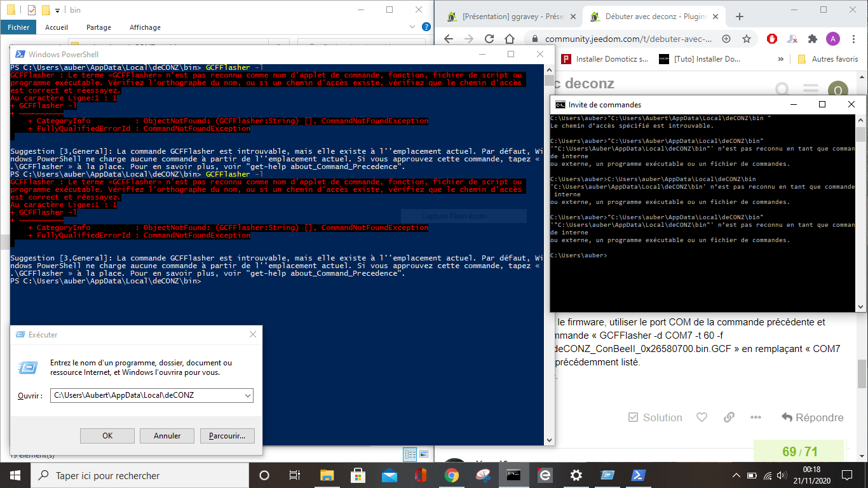Open the Affichage ribbon tab

point(145,27)
